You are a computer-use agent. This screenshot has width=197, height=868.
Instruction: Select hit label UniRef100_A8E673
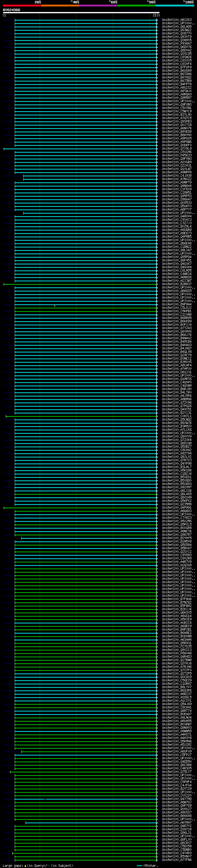pos(177,233)
